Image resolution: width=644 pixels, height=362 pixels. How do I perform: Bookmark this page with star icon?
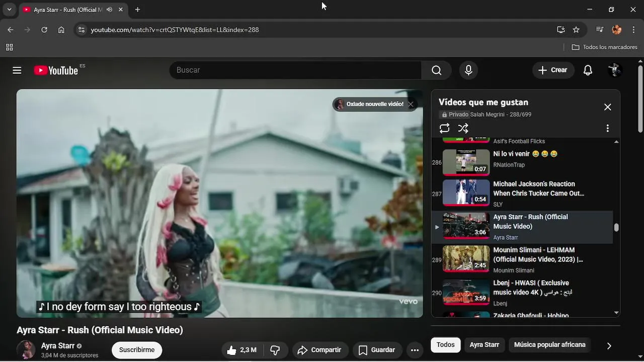coord(576,30)
